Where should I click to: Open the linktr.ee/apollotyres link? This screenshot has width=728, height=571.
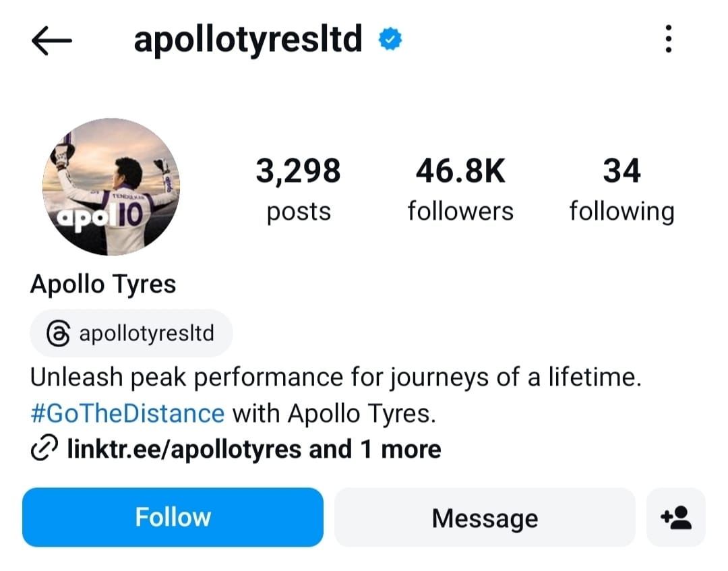[182, 448]
